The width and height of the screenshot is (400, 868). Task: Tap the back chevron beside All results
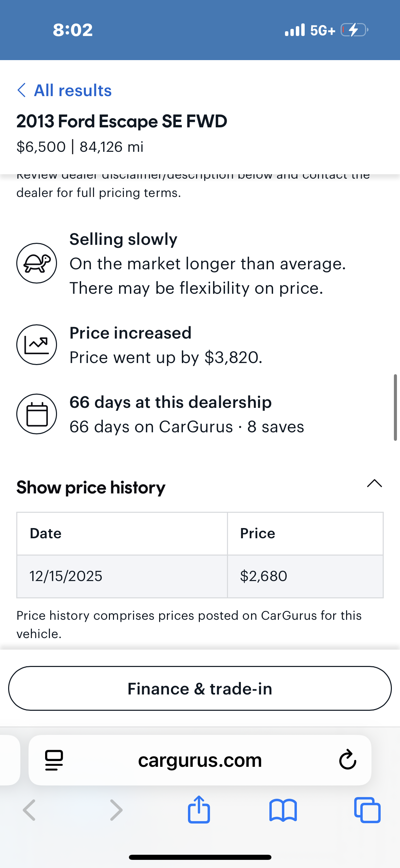coord(22,90)
